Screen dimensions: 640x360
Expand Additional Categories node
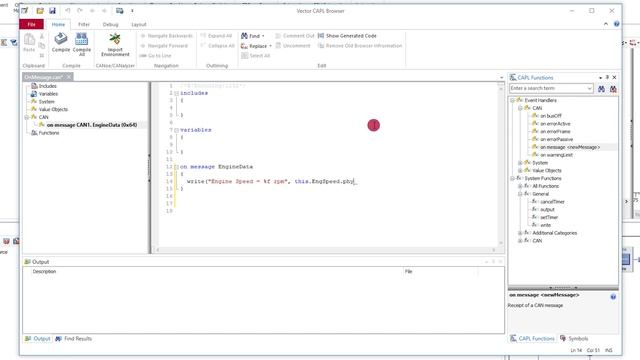click(x=520, y=233)
